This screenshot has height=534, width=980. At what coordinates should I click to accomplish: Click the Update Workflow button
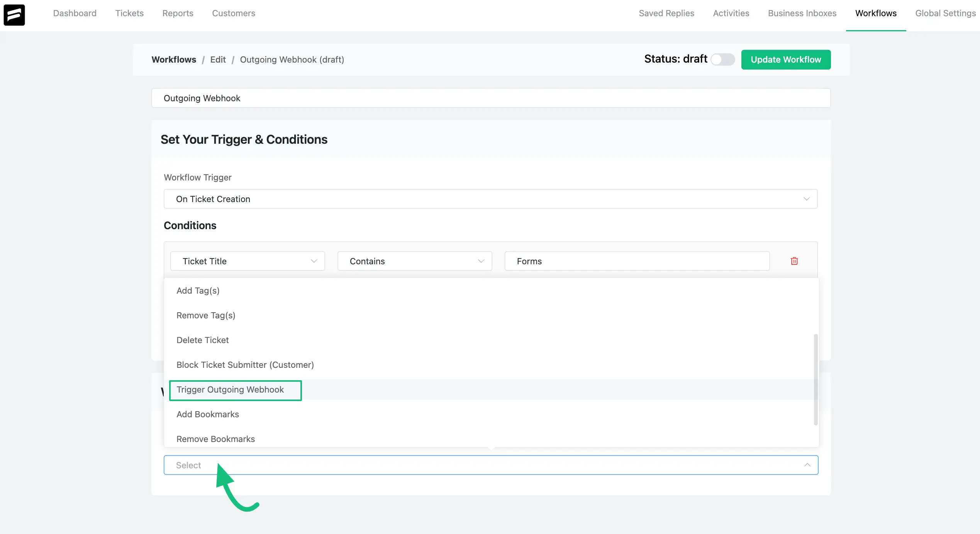pos(786,60)
